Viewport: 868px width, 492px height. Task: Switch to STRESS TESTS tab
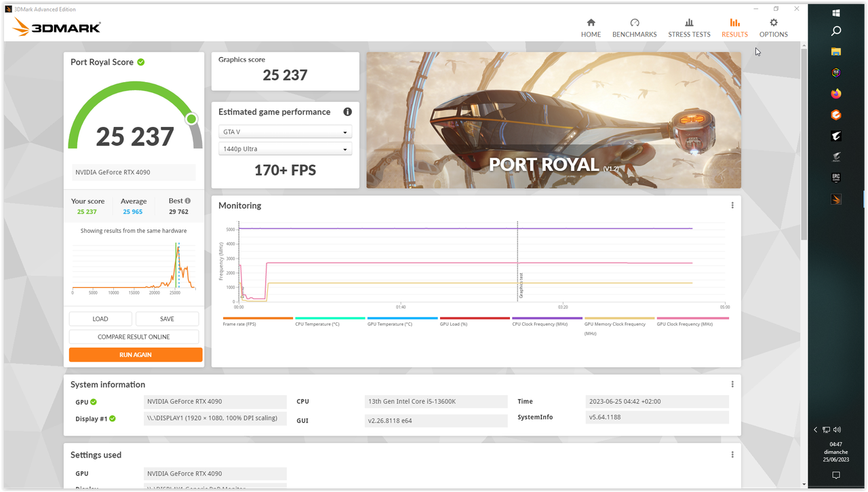tap(689, 27)
